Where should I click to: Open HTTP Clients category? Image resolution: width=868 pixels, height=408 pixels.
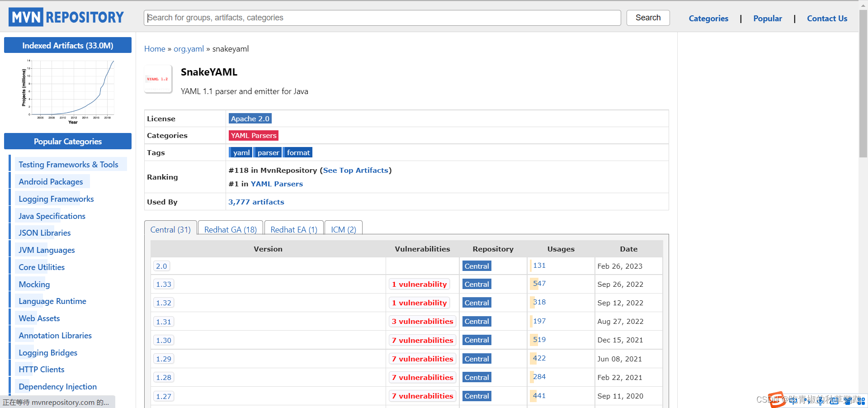tap(42, 370)
